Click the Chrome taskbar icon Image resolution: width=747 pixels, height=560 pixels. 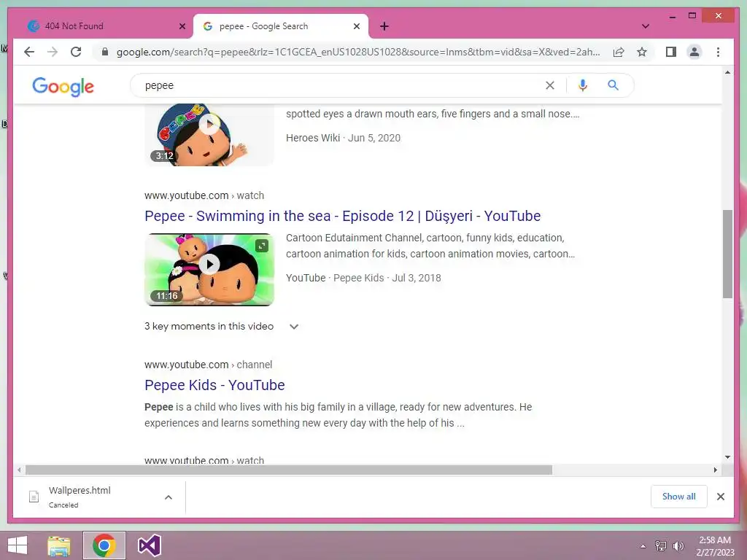pyautogui.click(x=104, y=545)
